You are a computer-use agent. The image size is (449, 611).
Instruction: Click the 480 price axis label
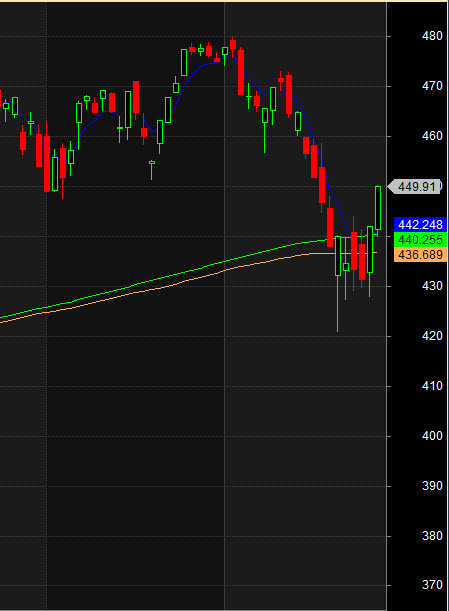[x=432, y=36]
